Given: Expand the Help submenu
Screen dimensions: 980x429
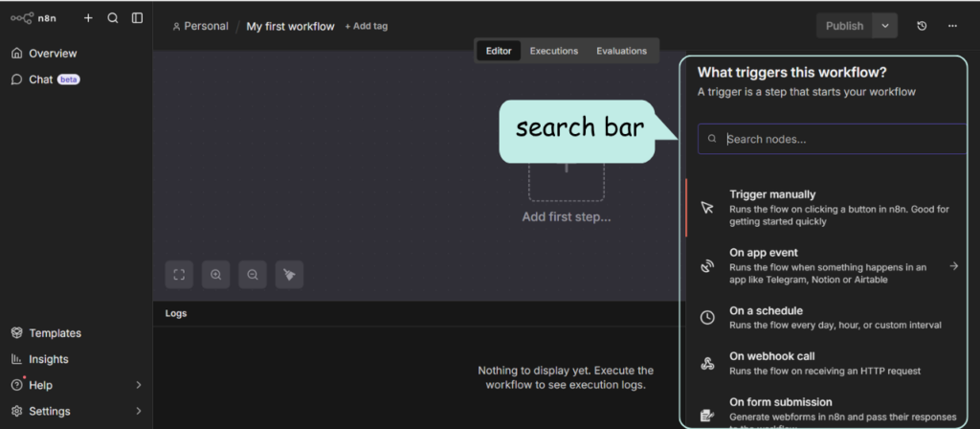Looking at the screenshot, I should [x=138, y=385].
